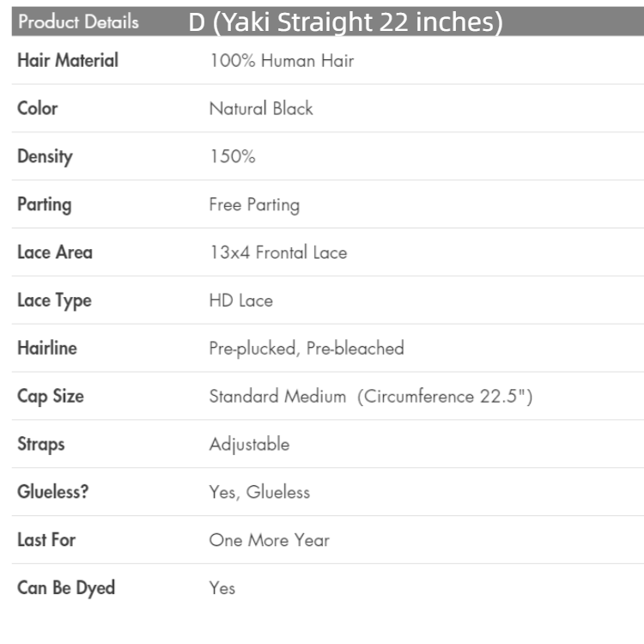Click the 'Natural Black' color value
This screenshot has width=644, height=644.
tap(261, 109)
